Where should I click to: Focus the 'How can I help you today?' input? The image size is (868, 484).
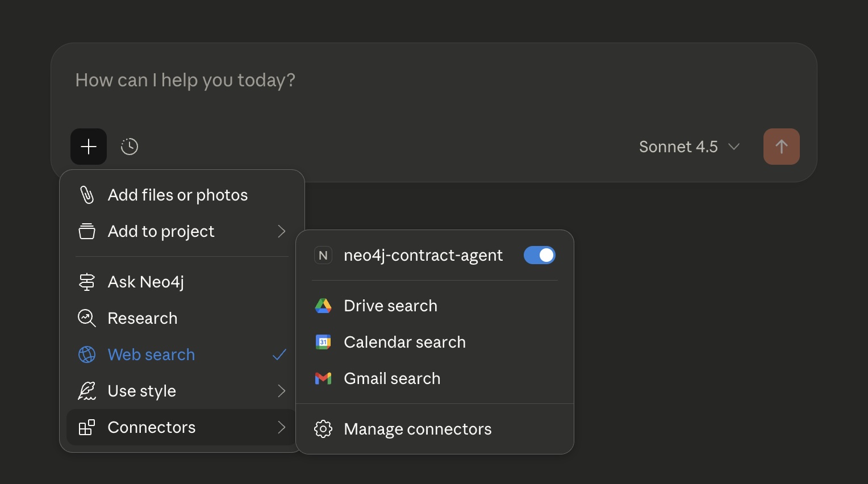398,81
